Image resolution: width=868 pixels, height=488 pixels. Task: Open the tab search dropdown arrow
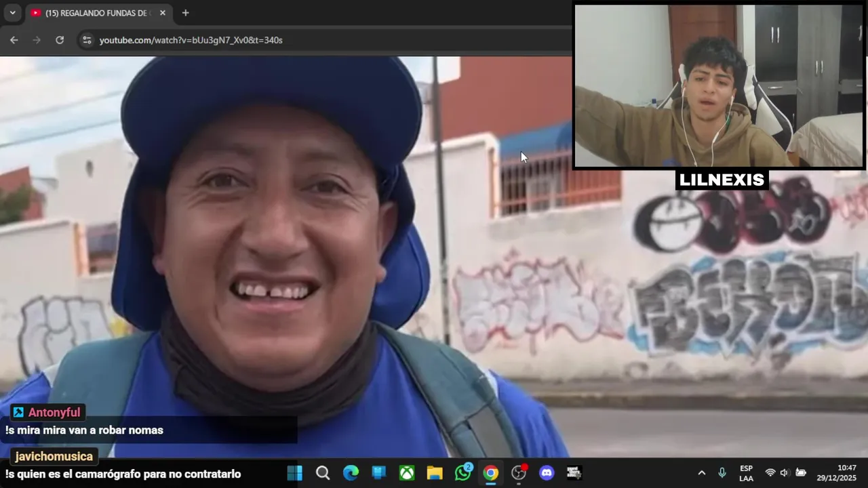[x=12, y=13]
